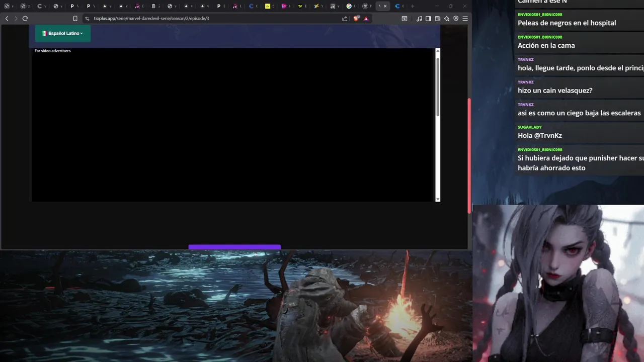The image size is (644, 362).
Task: Switch to the first tab in the strip
Action: point(9,6)
